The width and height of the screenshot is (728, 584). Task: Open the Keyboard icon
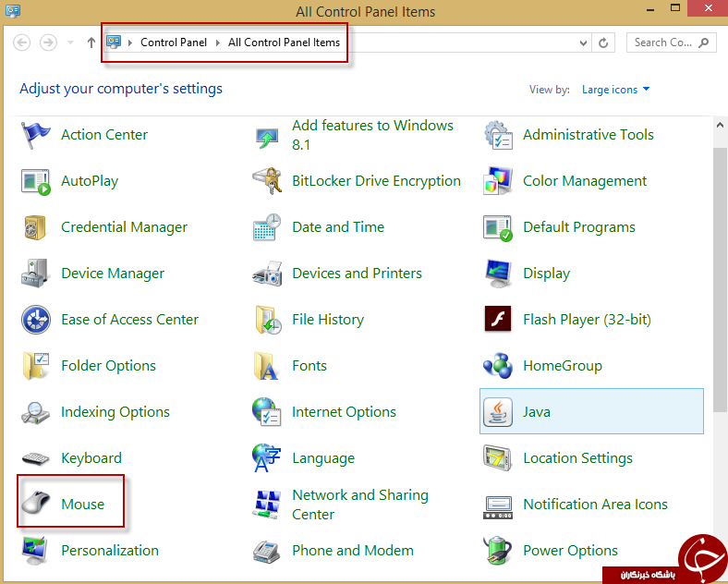point(35,458)
